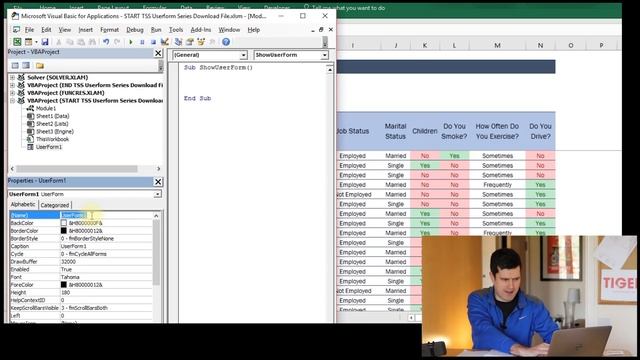The width and height of the screenshot is (640, 360).
Task: Click the Find binoculars icon
Action: [x=93, y=42]
